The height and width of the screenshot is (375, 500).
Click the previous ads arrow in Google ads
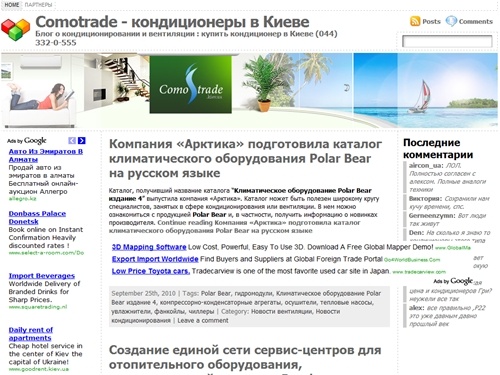click(x=72, y=141)
